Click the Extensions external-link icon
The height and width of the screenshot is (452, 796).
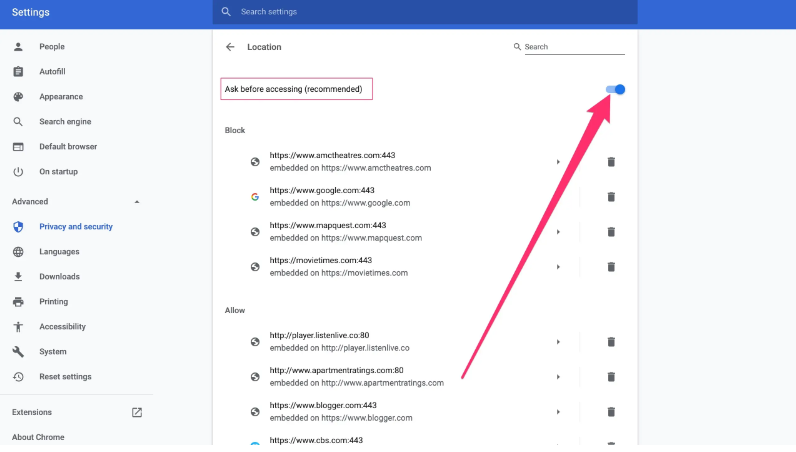(137, 412)
